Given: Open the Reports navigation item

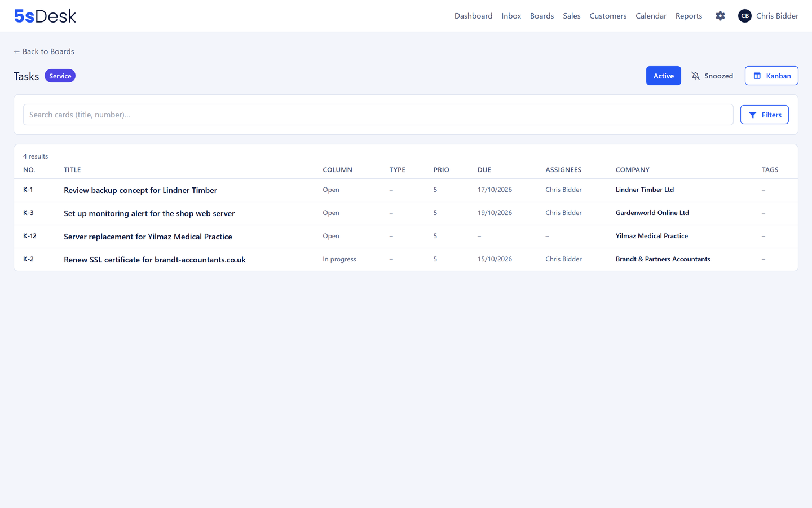Looking at the screenshot, I should tap(689, 16).
